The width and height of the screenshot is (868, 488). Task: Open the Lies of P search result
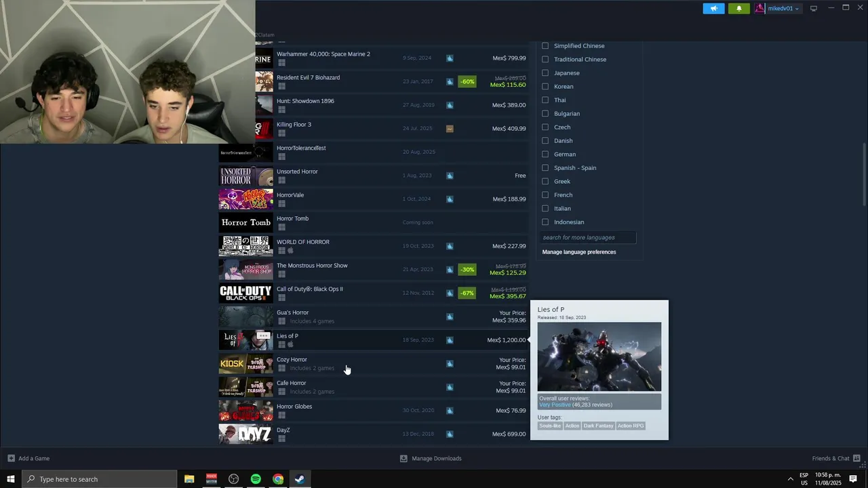(x=373, y=340)
